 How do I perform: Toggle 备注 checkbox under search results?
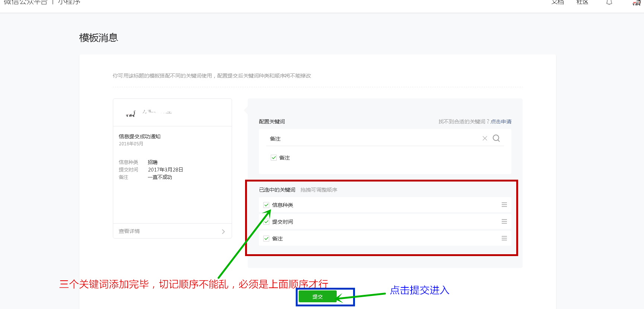(274, 158)
